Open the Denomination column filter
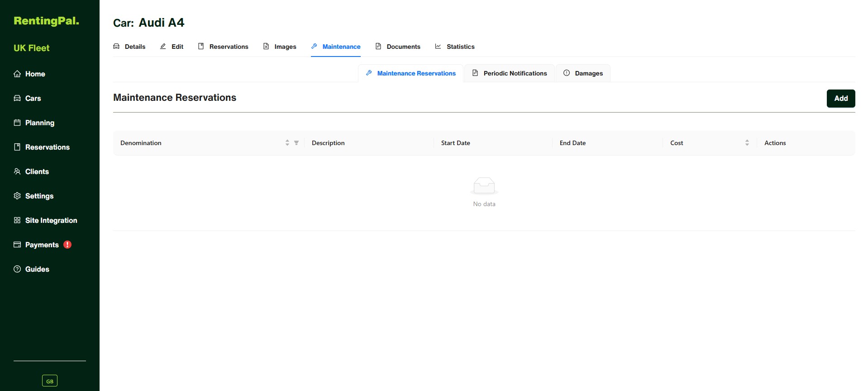 pos(296,143)
